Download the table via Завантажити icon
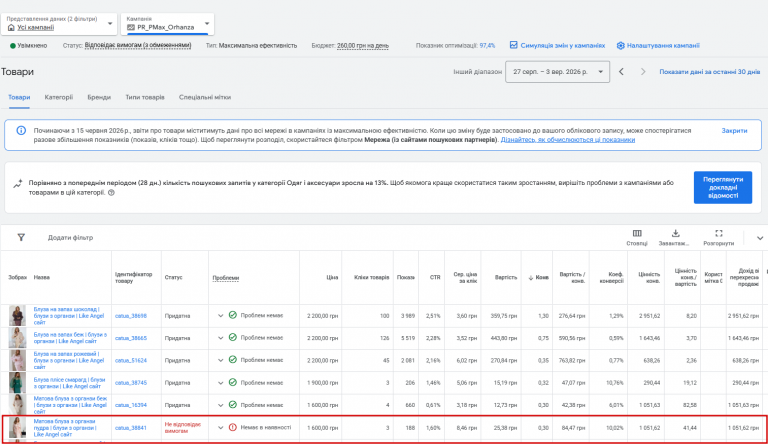The image size is (768, 444). (x=675, y=233)
